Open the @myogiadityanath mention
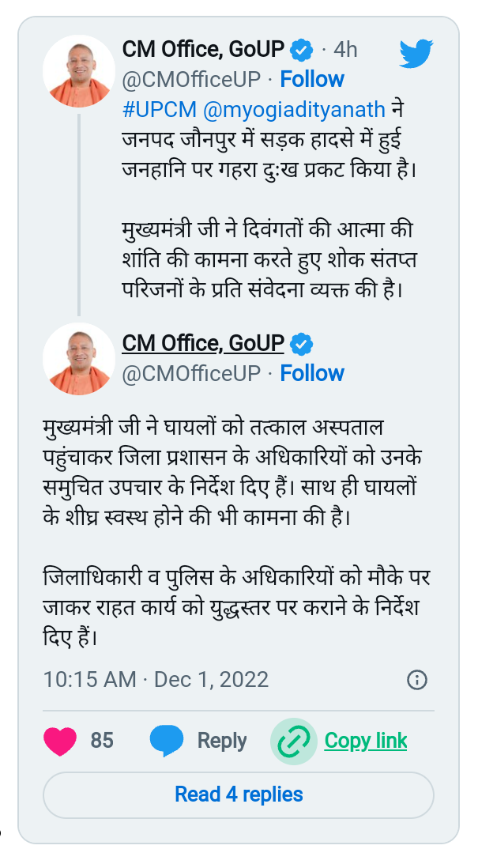 (294, 110)
